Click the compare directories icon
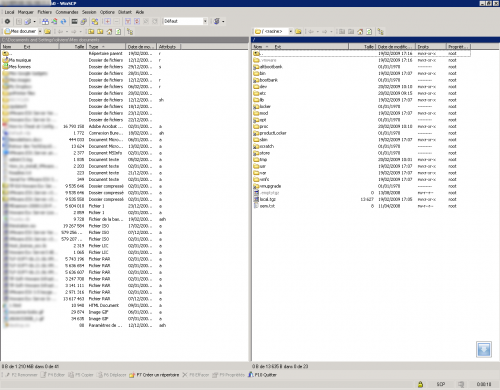The height and width of the screenshot is (390, 500). click(x=45, y=21)
